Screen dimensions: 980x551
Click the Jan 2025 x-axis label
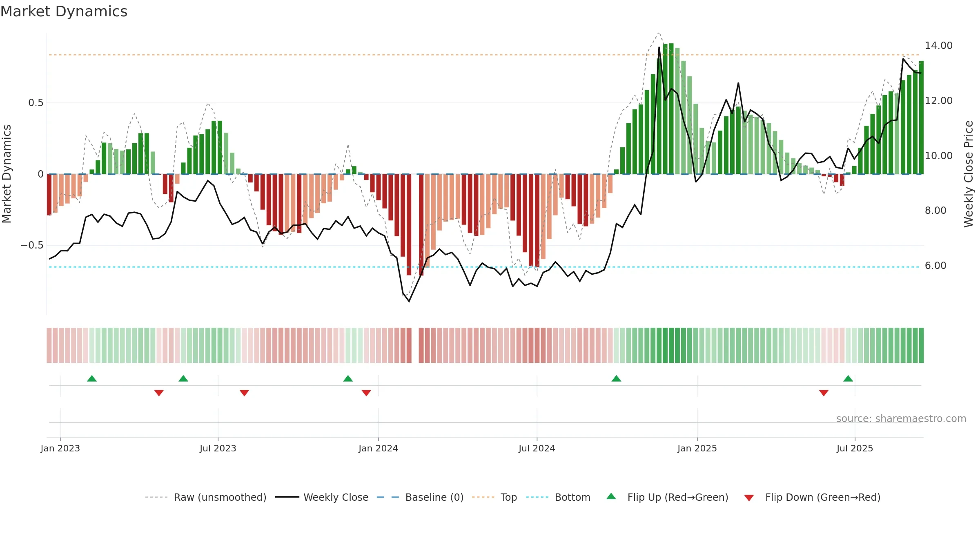point(697,448)
